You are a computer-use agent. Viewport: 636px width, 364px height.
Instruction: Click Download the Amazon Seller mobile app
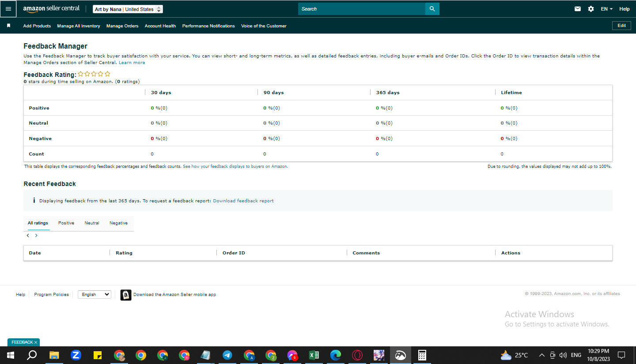click(175, 295)
